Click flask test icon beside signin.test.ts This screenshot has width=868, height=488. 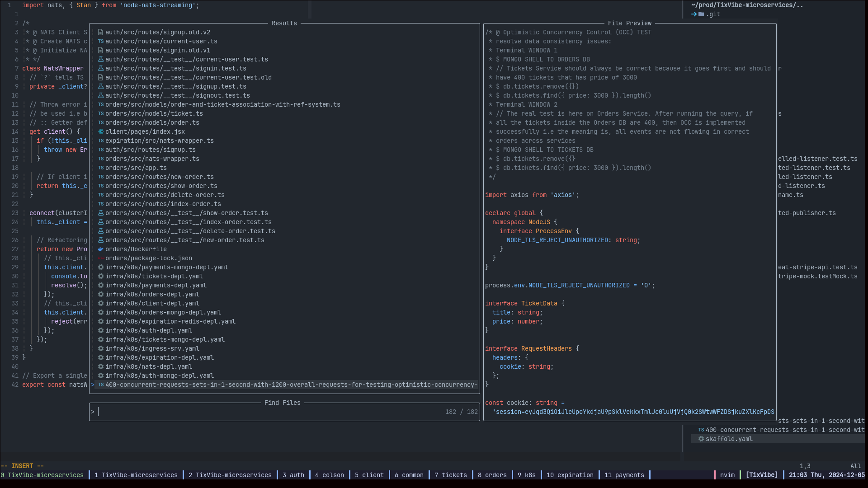[x=101, y=68]
